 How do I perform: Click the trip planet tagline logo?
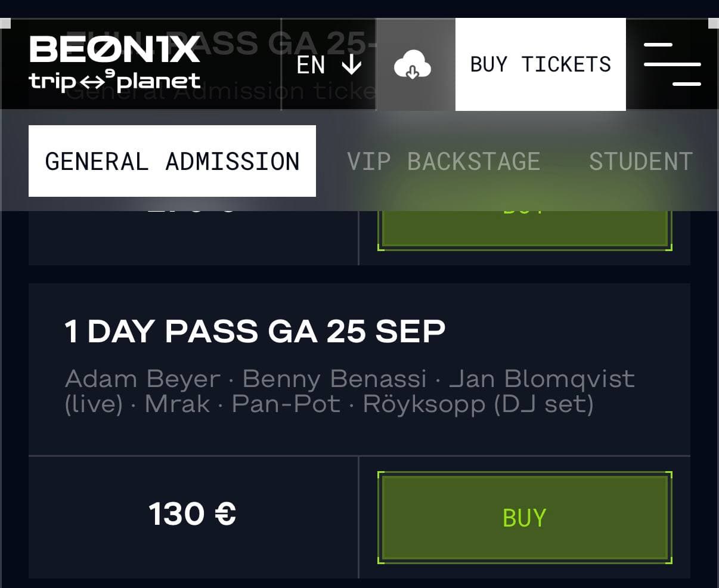pos(114,81)
